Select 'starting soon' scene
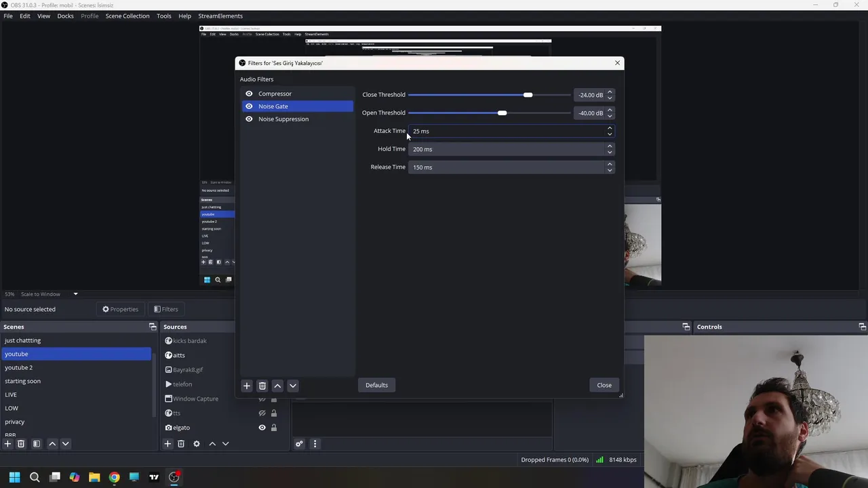Image resolution: width=868 pixels, height=488 pixels. (x=77, y=381)
